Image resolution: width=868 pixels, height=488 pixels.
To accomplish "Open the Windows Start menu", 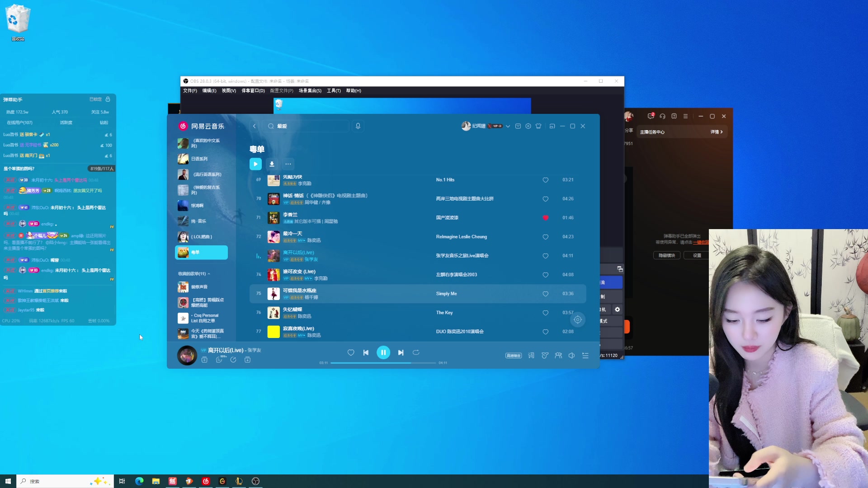I will tap(8, 481).
